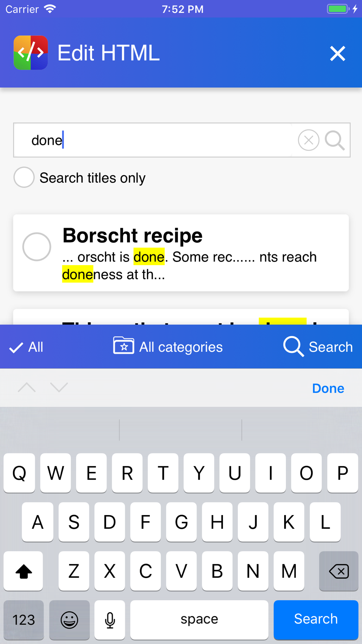Screen dimensions: 362x644
Task: Open the Borscht recipe search result
Action: pos(181,253)
